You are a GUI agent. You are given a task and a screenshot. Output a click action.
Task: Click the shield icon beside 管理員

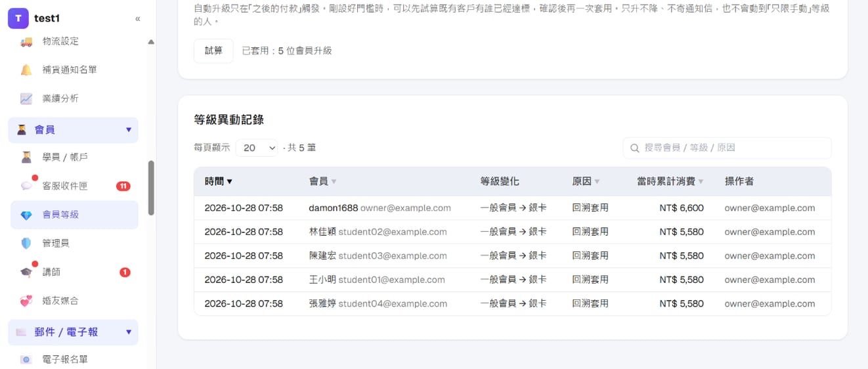pyautogui.click(x=26, y=244)
